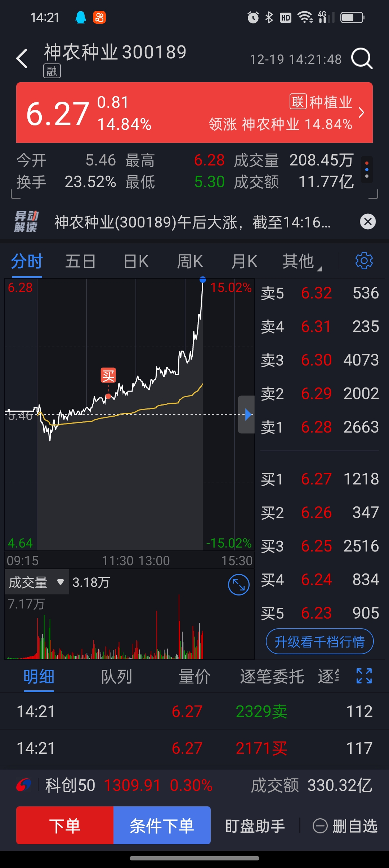This screenshot has height=868, width=389.
Task: Tap sell level 卖4 price 6.31
Action: (320, 327)
